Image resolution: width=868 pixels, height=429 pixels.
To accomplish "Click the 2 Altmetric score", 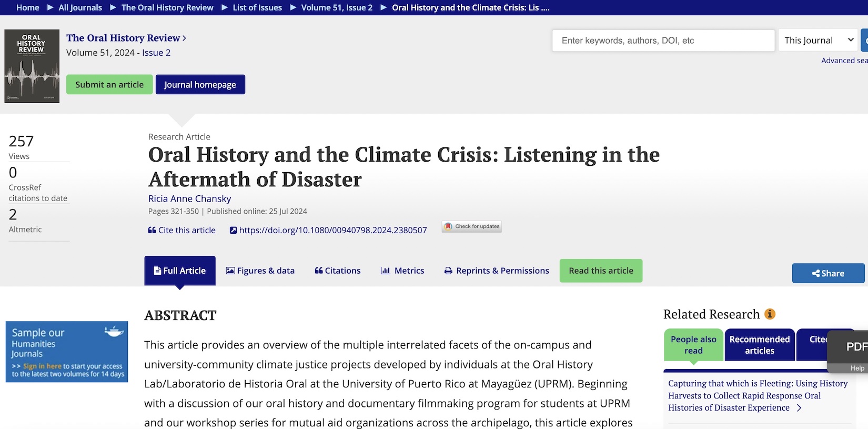I will tap(13, 214).
